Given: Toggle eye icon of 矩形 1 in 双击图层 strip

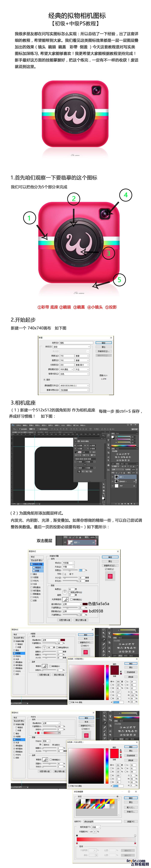Looking at the screenshot, I should pos(65,542).
